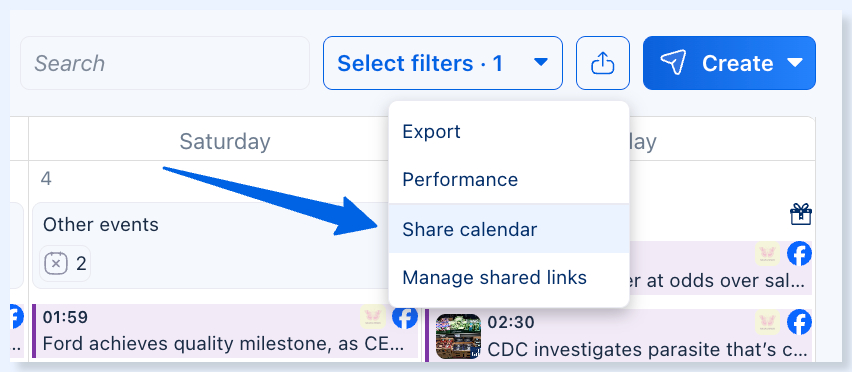This screenshot has width=852, height=372.
Task: Click the canceled-event icon under Other events
Action: [56, 264]
